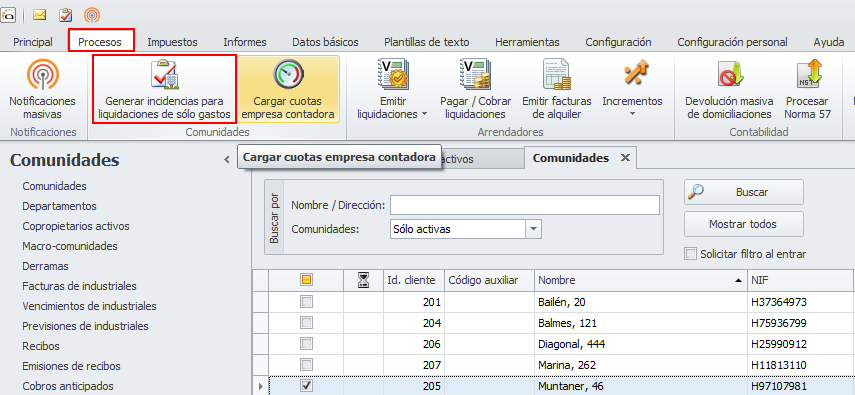Expand the Incrementos dropdown arrow
855x395 pixels.
click(633, 115)
